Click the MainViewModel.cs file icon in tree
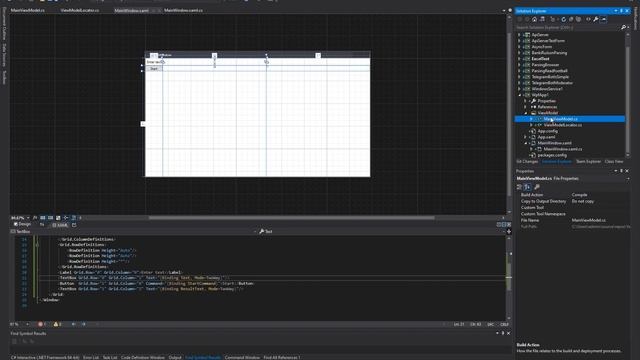Image resolution: width=640 pixels, height=360 pixels. click(540, 119)
